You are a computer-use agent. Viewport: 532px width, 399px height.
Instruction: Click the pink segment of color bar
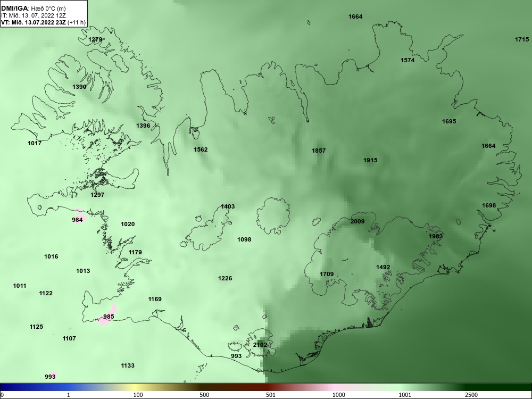(334, 387)
